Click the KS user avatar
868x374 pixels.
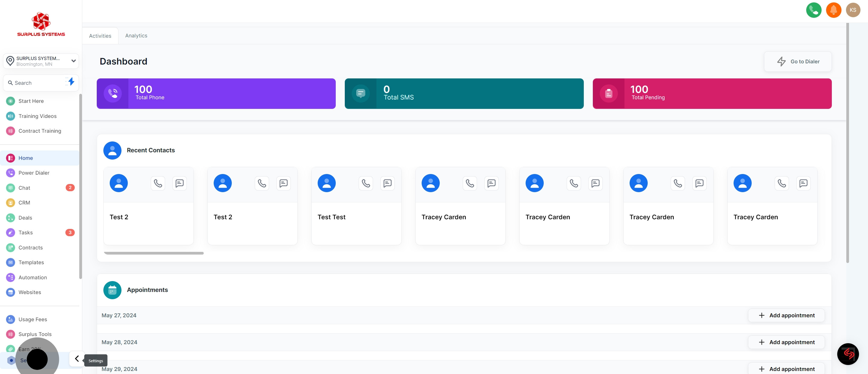click(853, 10)
